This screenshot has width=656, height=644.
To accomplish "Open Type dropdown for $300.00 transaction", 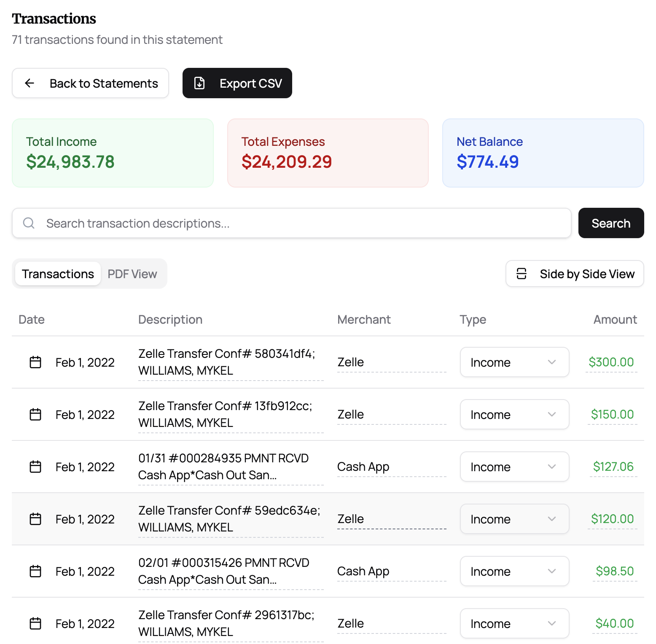I will click(x=514, y=362).
